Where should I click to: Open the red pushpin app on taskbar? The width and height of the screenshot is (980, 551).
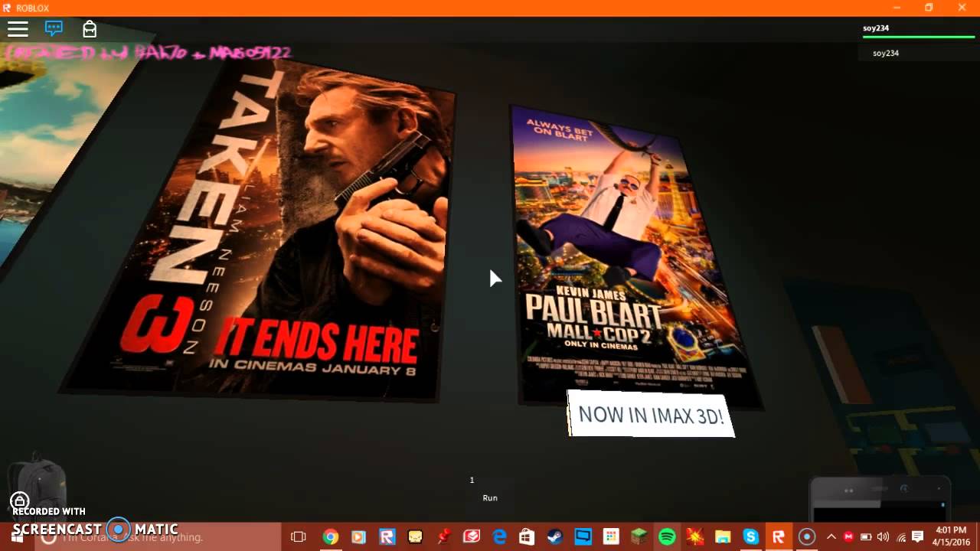tap(443, 537)
